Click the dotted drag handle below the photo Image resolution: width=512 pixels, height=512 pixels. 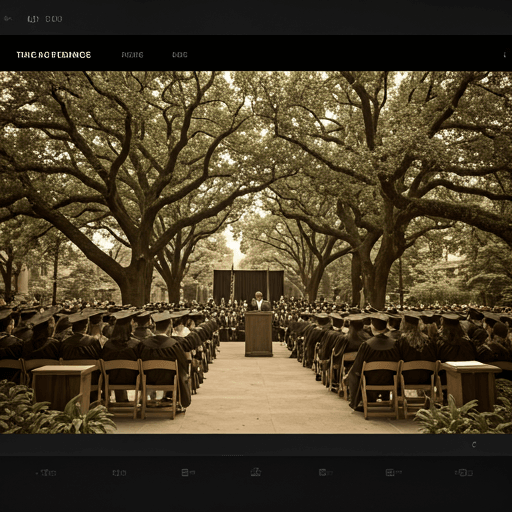(232, 455)
